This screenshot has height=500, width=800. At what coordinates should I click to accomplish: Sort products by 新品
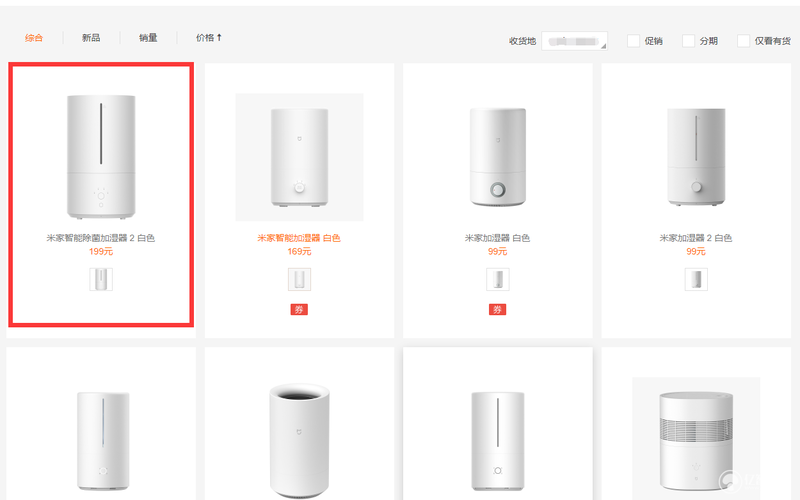point(91,38)
